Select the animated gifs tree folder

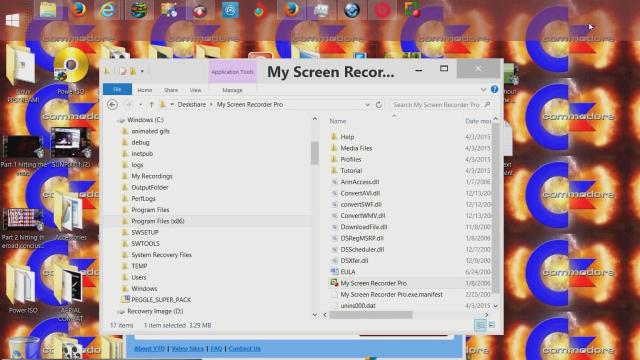point(150,131)
